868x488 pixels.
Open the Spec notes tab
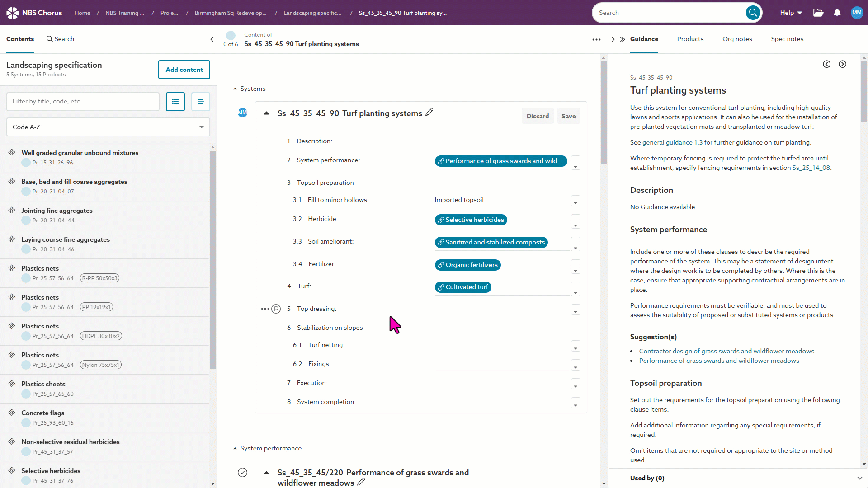tap(787, 39)
